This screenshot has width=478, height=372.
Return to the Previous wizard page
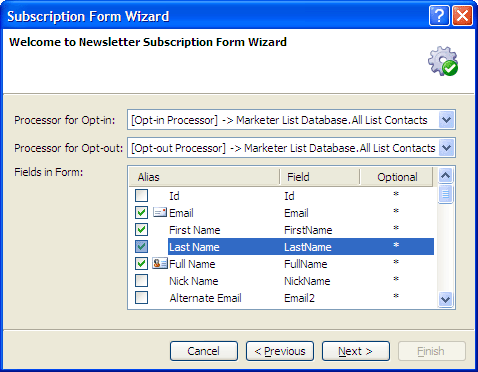tap(280, 351)
